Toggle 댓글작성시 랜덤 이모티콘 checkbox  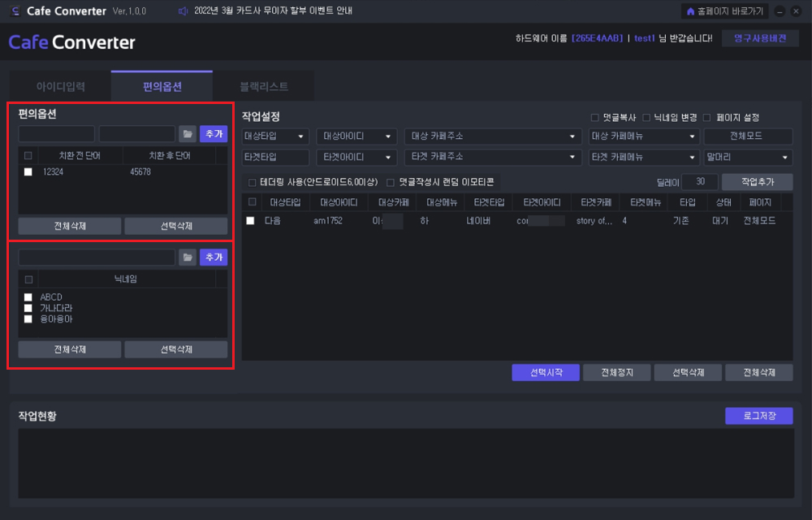[391, 182]
